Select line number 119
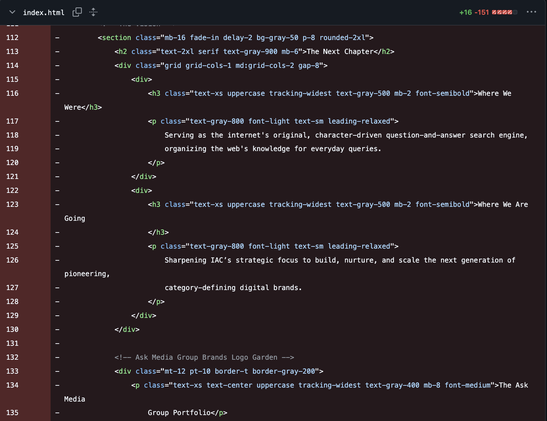Viewport: 547px width, 421px height. point(13,149)
